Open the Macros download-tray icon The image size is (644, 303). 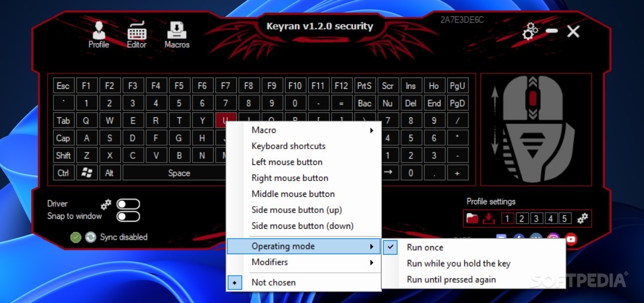pyautogui.click(x=177, y=31)
